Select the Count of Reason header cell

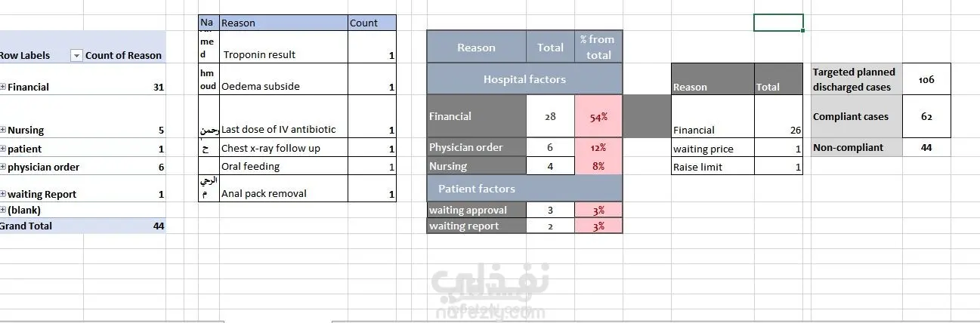coord(124,55)
